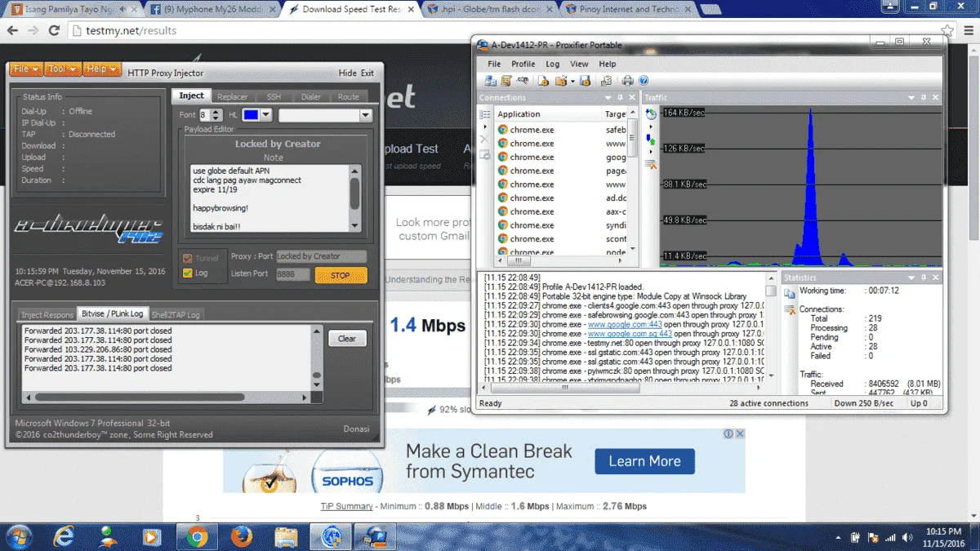
Task: Open the Traffic pane dropdown arrow
Action: pyautogui.click(x=911, y=98)
